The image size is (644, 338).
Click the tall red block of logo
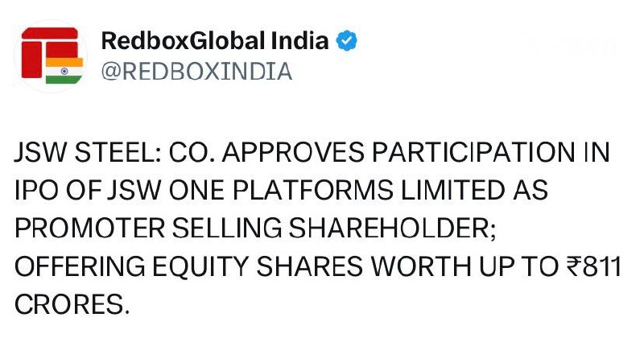tap(31, 60)
